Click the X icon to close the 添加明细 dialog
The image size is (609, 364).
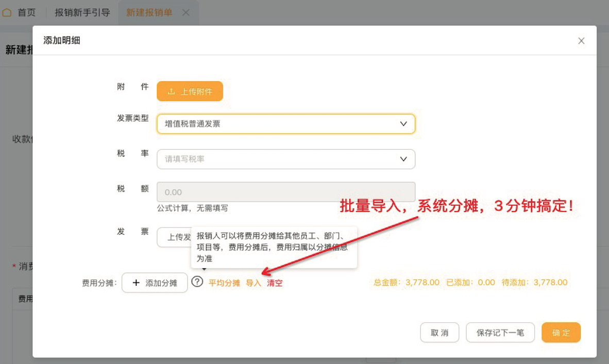(x=581, y=41)
